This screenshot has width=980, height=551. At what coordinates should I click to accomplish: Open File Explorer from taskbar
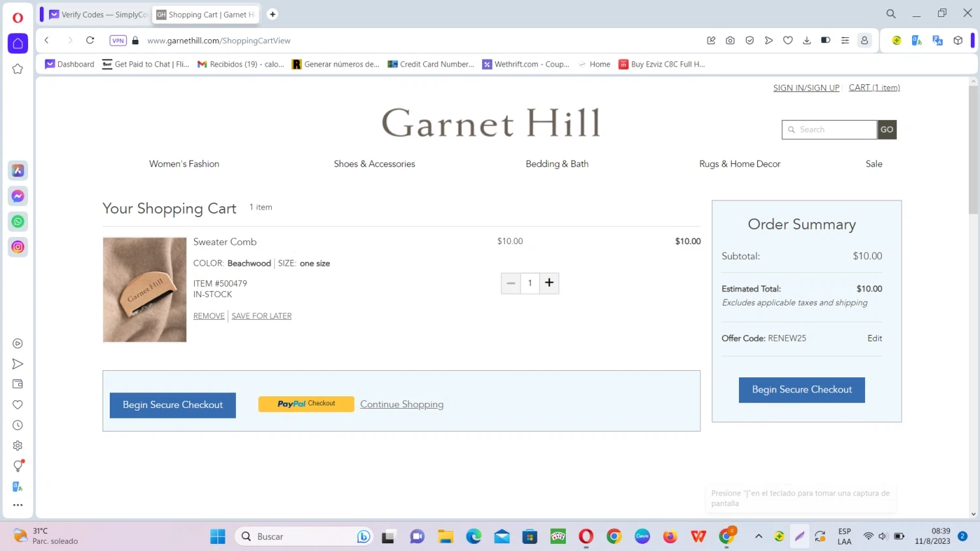446,537
